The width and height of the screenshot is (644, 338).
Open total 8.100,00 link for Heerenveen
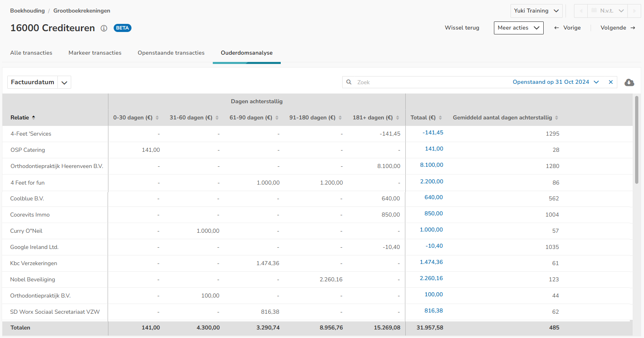pos(431,165)
